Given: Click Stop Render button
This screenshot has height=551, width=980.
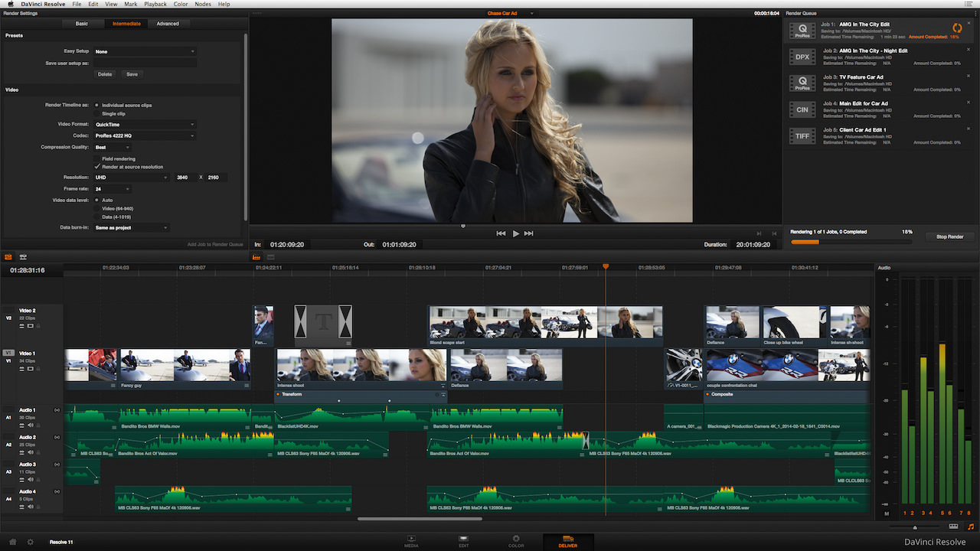Looking at the screenshot, I should tap(949, 236).
